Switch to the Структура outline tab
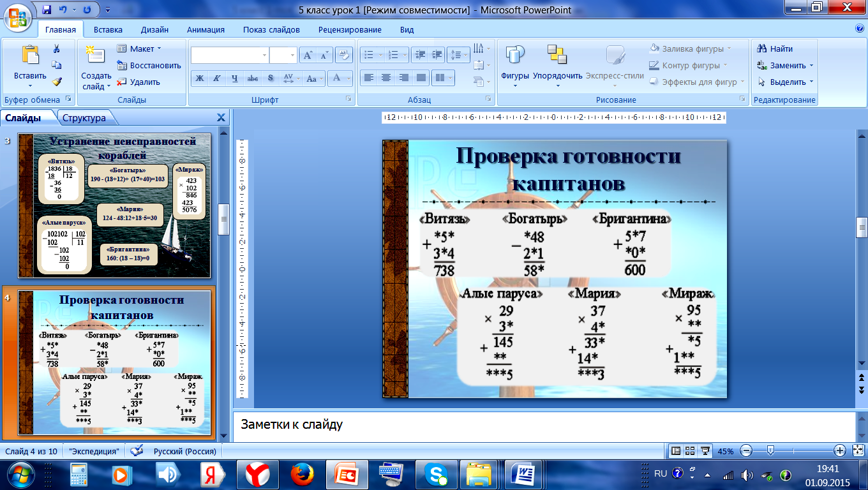Viewport: 868px width, 490px height. [84, 117]
